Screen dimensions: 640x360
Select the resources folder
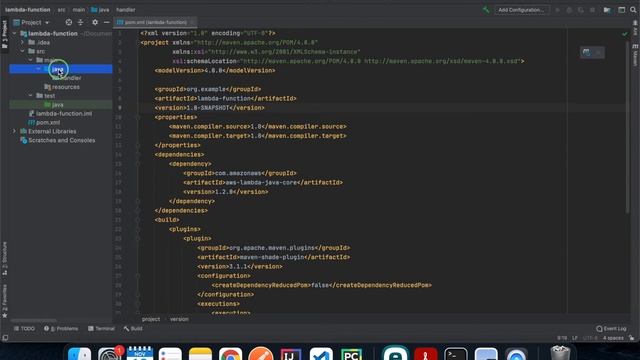tap(62, 87)
